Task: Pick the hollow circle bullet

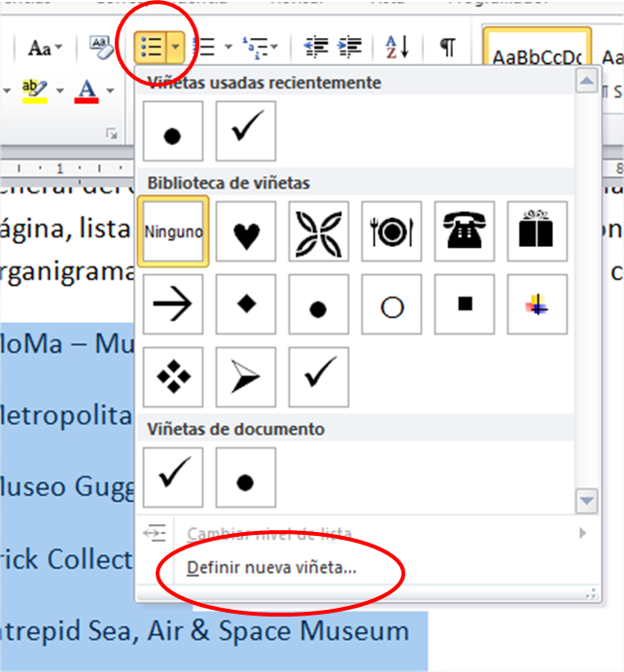Action: (x=392, y=304)
